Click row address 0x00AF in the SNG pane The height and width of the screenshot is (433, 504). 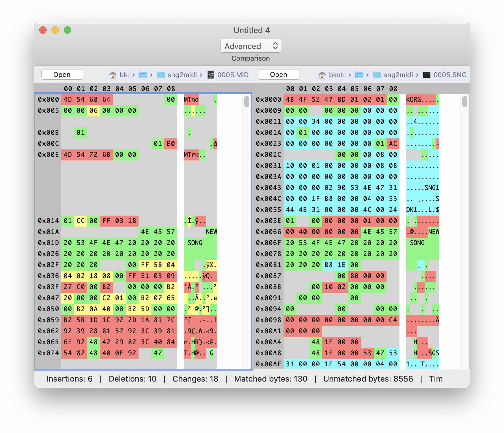269,364
